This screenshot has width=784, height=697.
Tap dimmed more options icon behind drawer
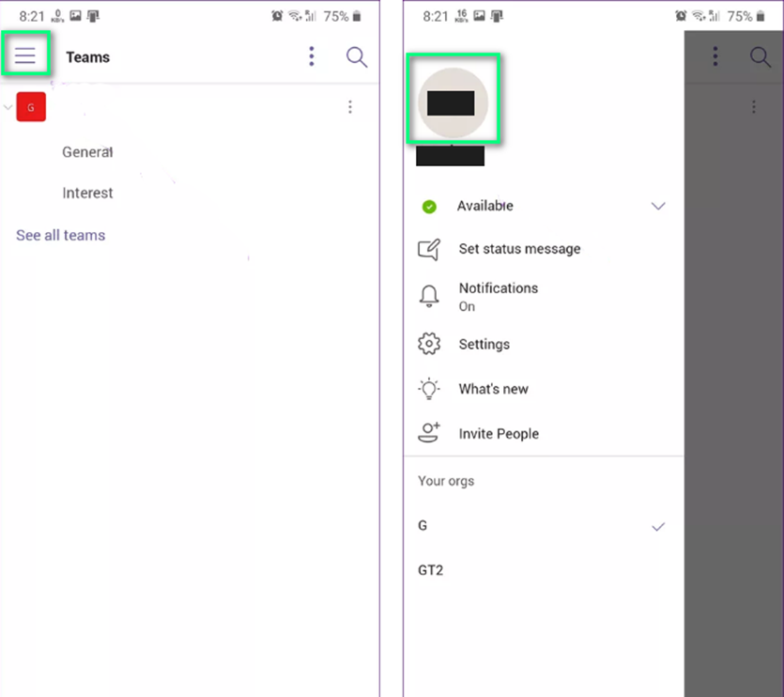click(715, 56)
